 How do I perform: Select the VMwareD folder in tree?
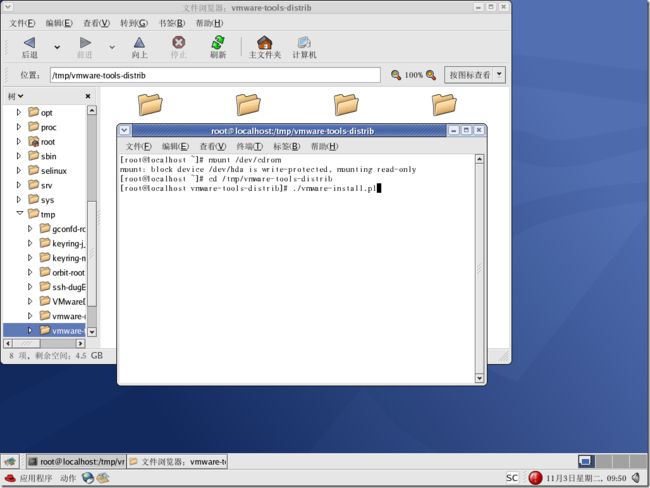point(63,301)
